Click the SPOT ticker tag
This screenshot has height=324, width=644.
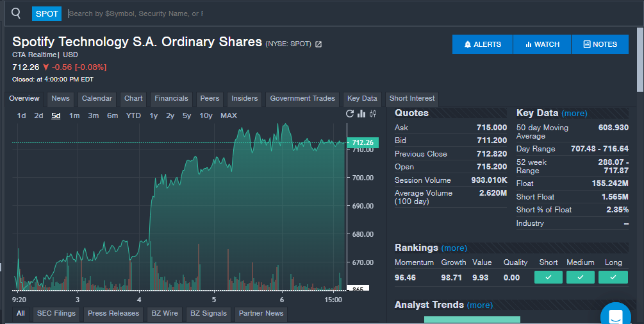pos(47,13)
